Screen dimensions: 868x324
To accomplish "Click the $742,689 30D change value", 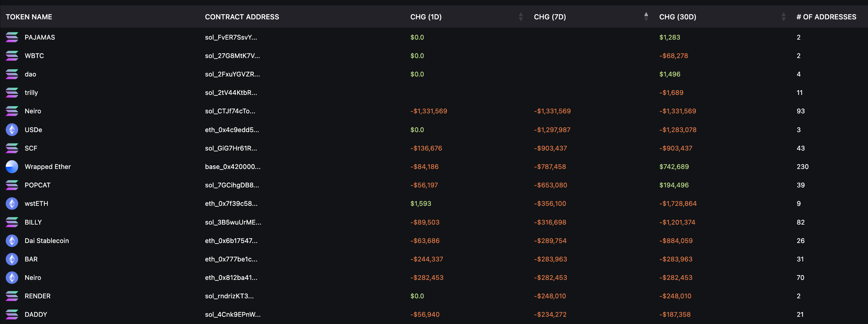I will 674,167.
